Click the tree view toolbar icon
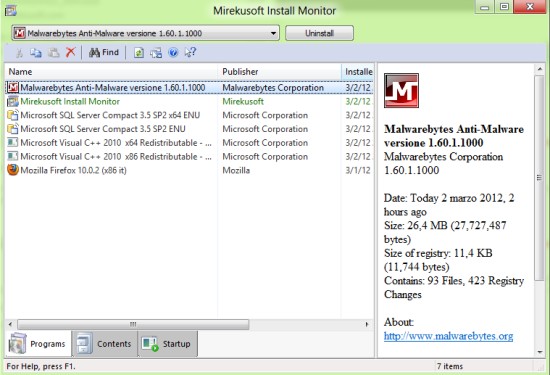This screenshot has width=550, height=375. tap(156, 53)
